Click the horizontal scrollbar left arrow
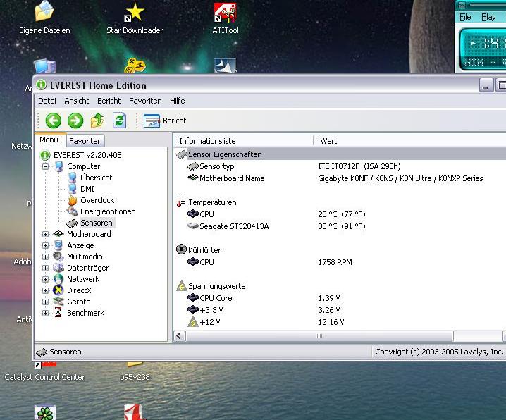 pyautogui.click(x=180, y=336)
